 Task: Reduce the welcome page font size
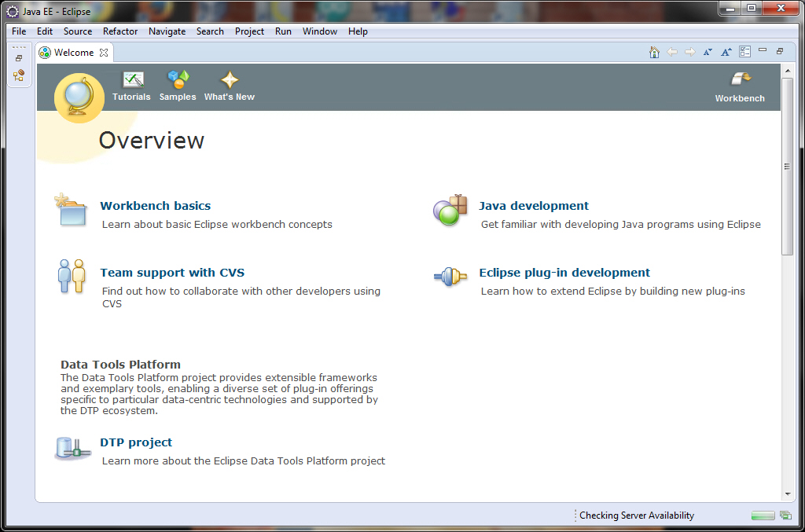(x=708, y=52)
